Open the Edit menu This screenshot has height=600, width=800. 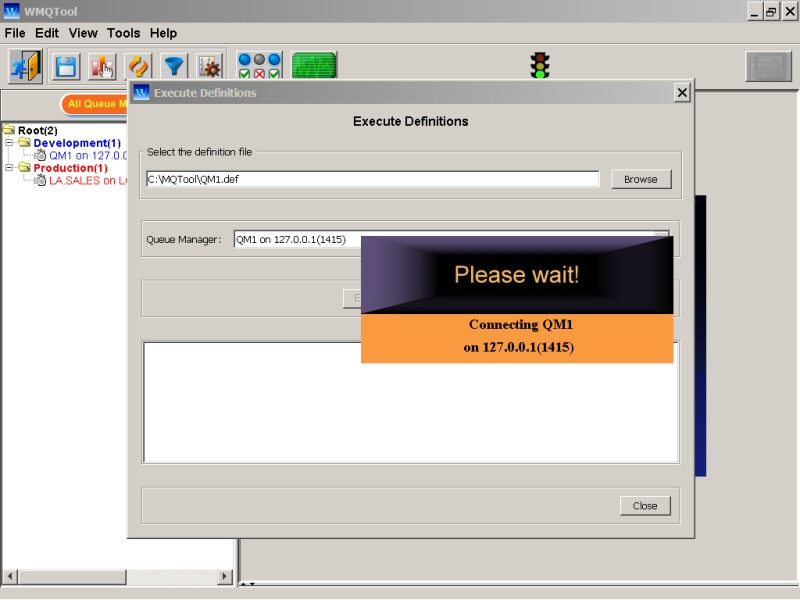tap(47, 33)
